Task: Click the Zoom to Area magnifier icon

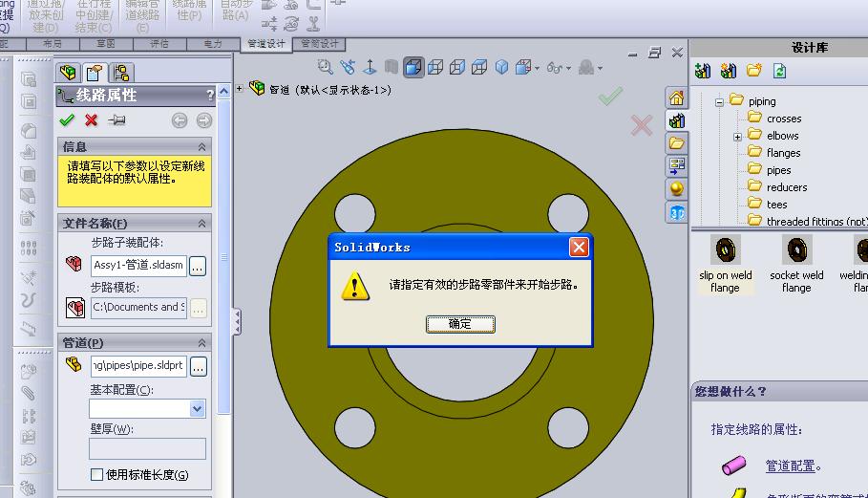Action: point(325,67)
